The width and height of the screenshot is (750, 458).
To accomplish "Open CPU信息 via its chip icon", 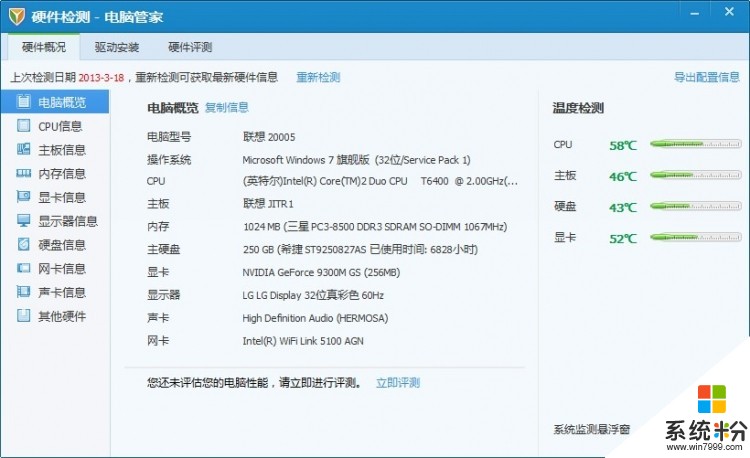I will pyautogui.click(x=24, y=126).
